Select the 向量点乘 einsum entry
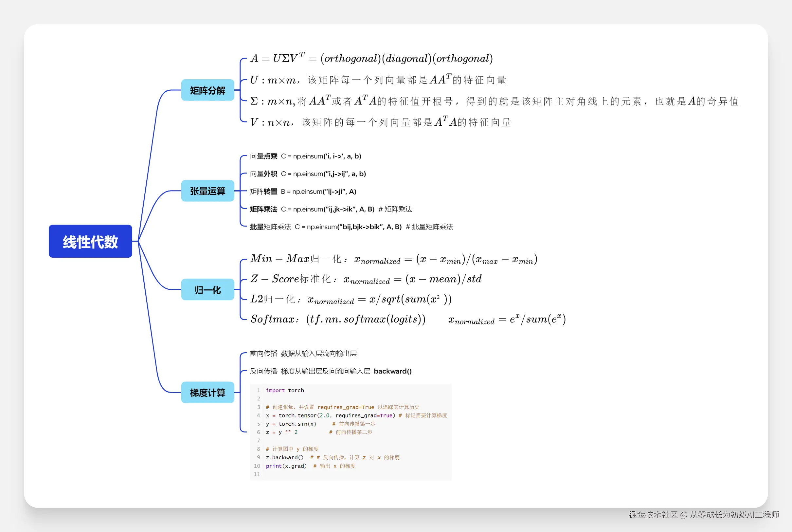 305,156
